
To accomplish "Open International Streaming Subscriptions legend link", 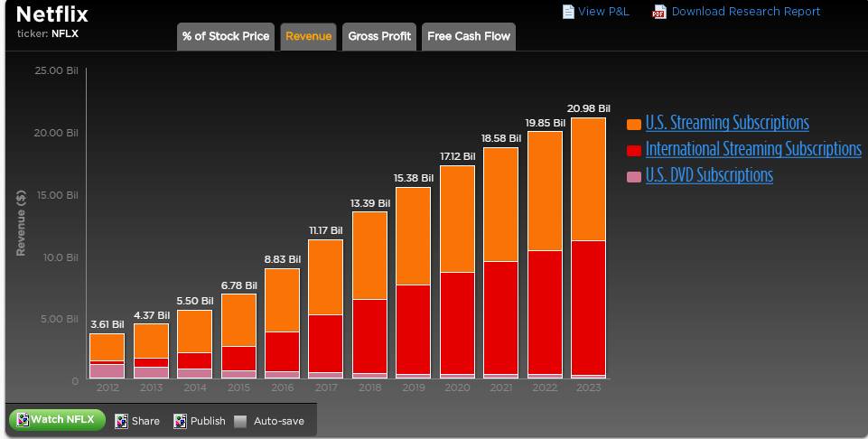I will click(753, 149).
